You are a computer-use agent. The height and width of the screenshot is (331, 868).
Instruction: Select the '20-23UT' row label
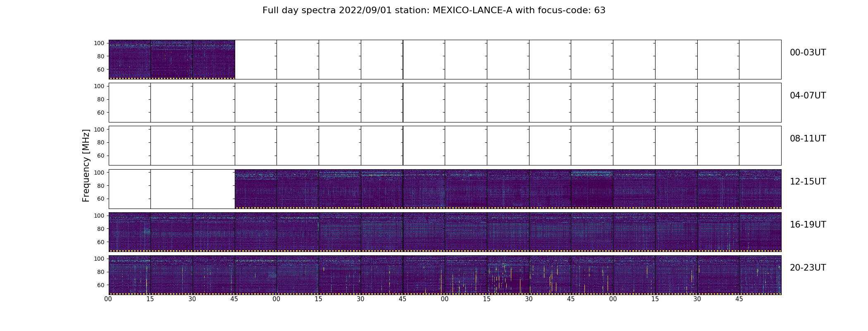point(808,268)
